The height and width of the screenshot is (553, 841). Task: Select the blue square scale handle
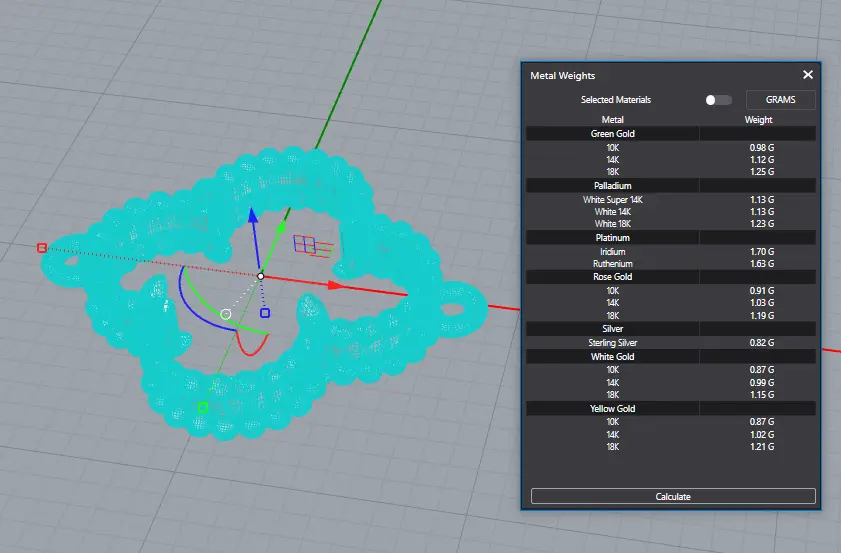pos(265,313)
